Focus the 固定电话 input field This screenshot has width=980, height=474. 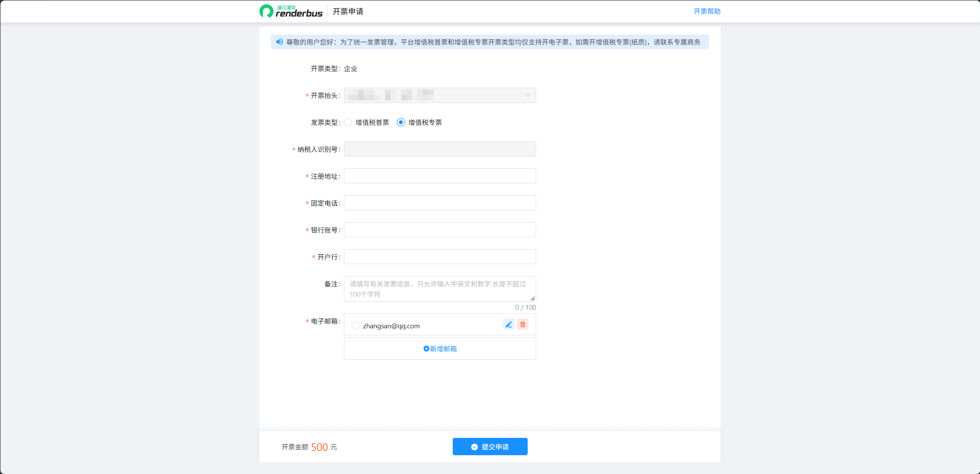(440, 203)
